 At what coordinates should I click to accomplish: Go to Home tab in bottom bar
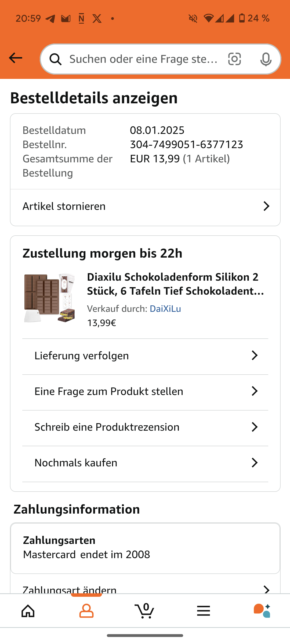point(28,611)
